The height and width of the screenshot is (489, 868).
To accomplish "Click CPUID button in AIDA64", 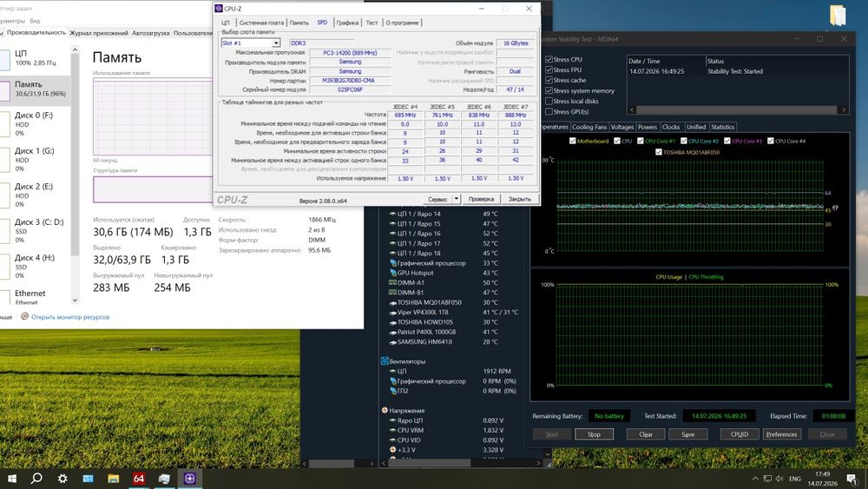I will click(x=740, y=434).
